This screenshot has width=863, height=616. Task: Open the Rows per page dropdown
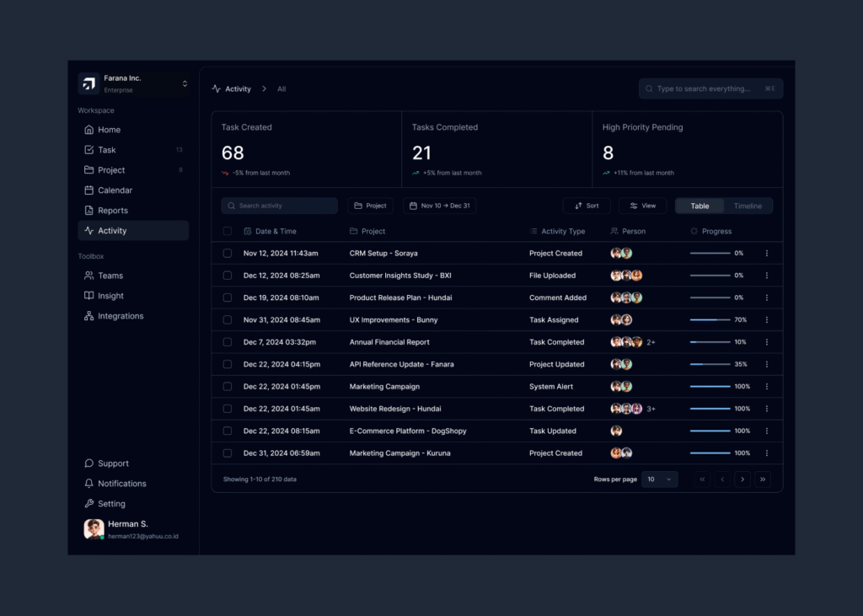(x=659, y=479)
